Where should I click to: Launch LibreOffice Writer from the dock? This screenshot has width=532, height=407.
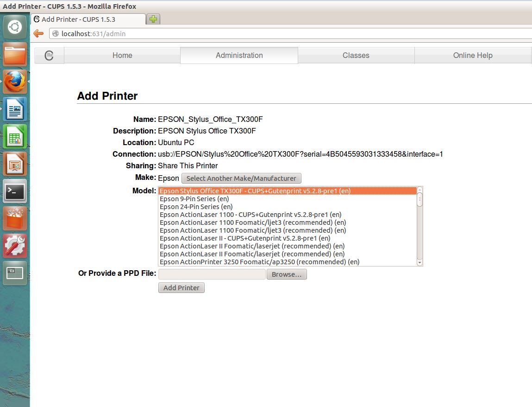click(15, 109)
